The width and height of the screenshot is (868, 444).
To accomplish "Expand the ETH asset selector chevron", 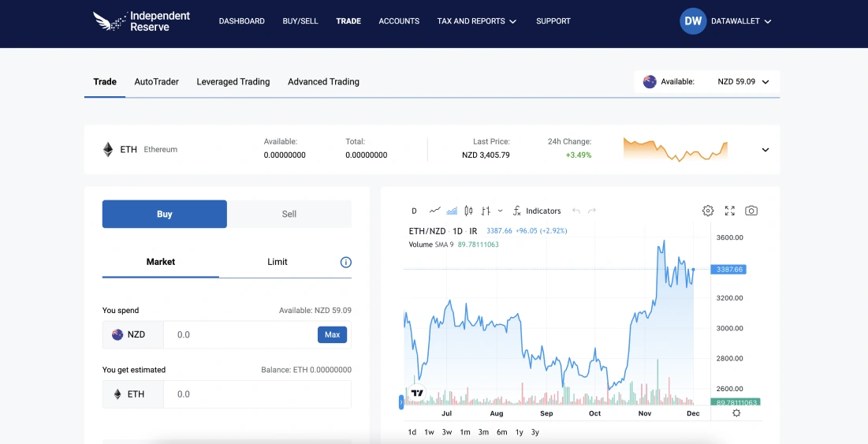I will [x=765, y=150].
